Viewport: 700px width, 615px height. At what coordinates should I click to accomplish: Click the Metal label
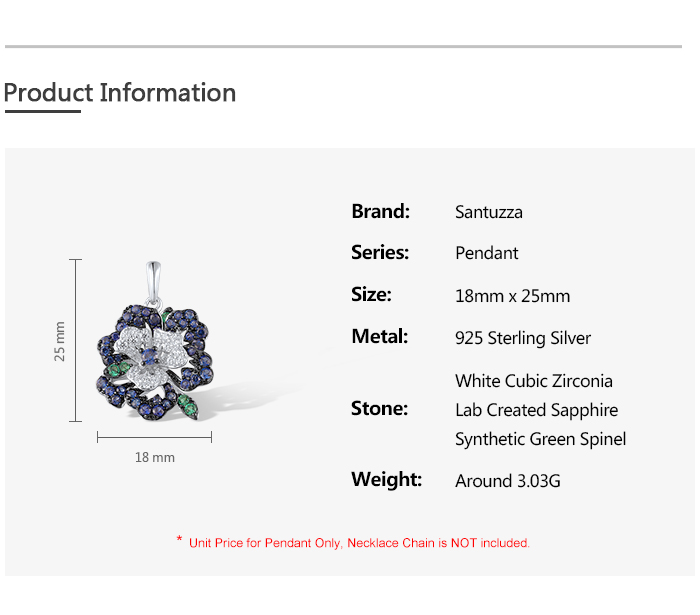click(x=379, y=337)
